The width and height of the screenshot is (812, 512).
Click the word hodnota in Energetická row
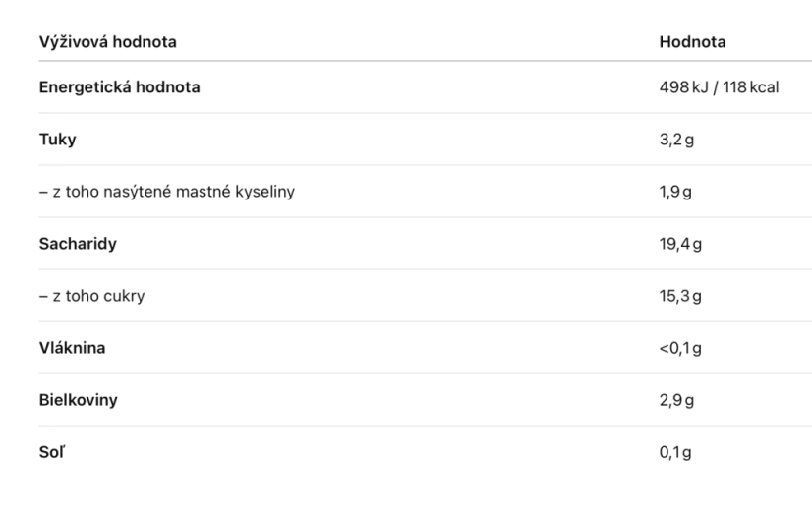tap(168, 87)
